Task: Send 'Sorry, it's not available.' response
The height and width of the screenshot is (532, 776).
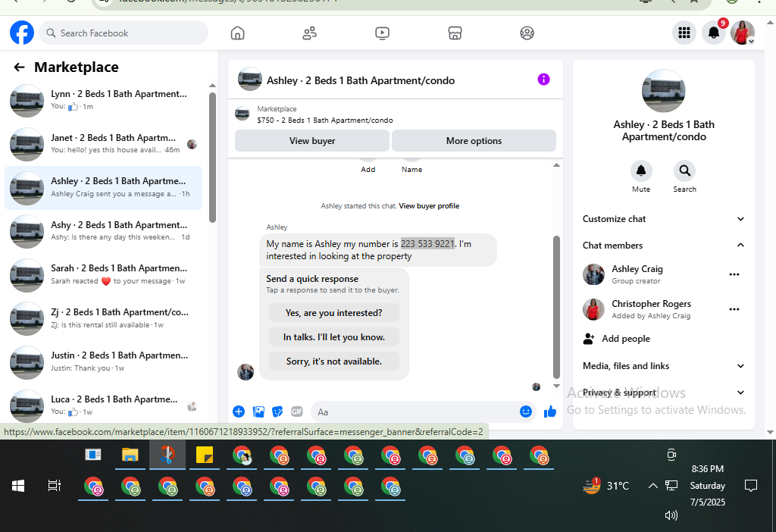Action: [x=334, y=361]
